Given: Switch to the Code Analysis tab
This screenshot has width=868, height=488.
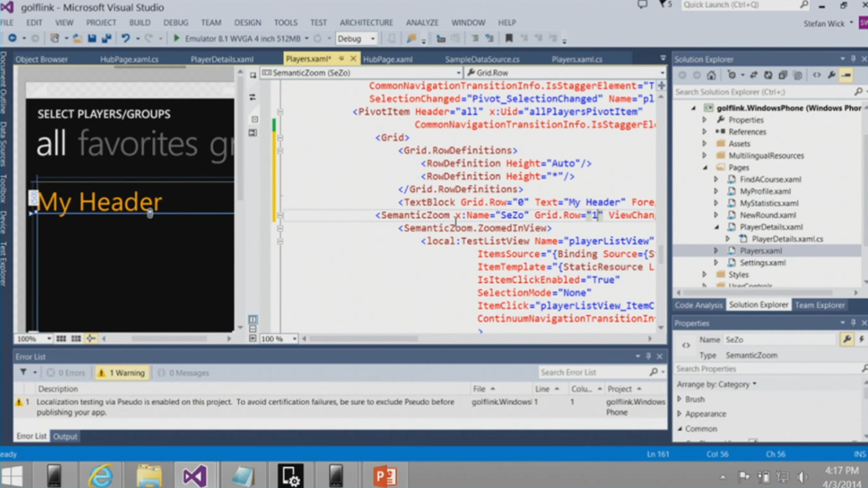Looking at the screenshot, I should (x=698, y=305).
